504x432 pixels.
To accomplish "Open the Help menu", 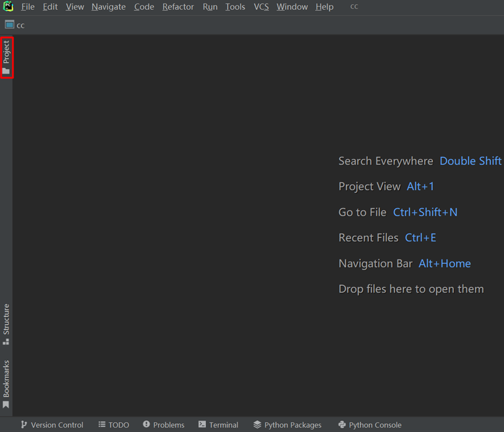I will tap(325, 7).
